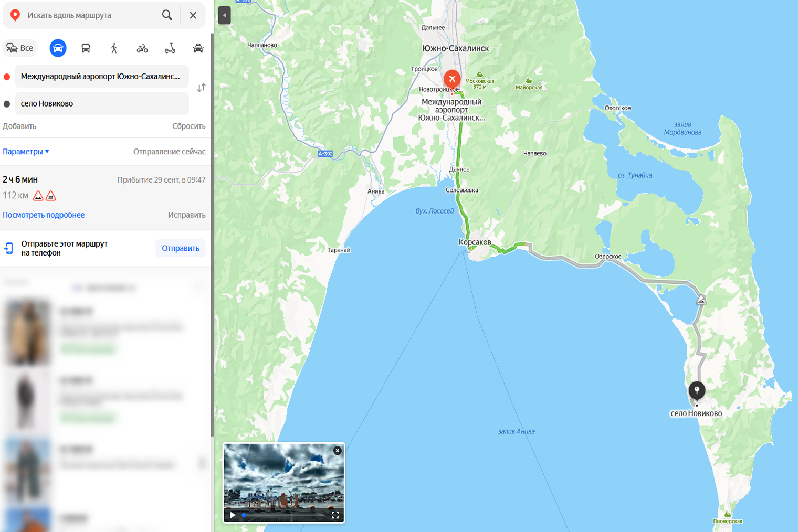Expand the Параметры options dropdown
798x532 pixels.
26,152
